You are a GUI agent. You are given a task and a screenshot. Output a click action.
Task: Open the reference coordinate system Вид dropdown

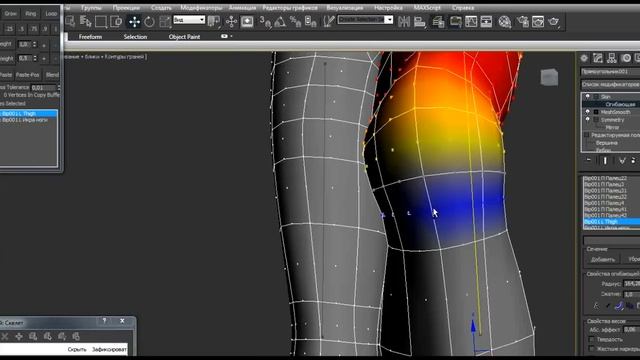[x=189, y=20]
